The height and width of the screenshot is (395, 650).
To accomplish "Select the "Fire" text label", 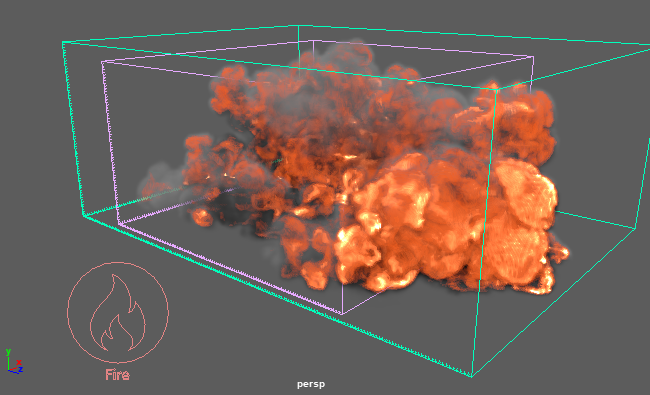I will (x=117, y=375).
